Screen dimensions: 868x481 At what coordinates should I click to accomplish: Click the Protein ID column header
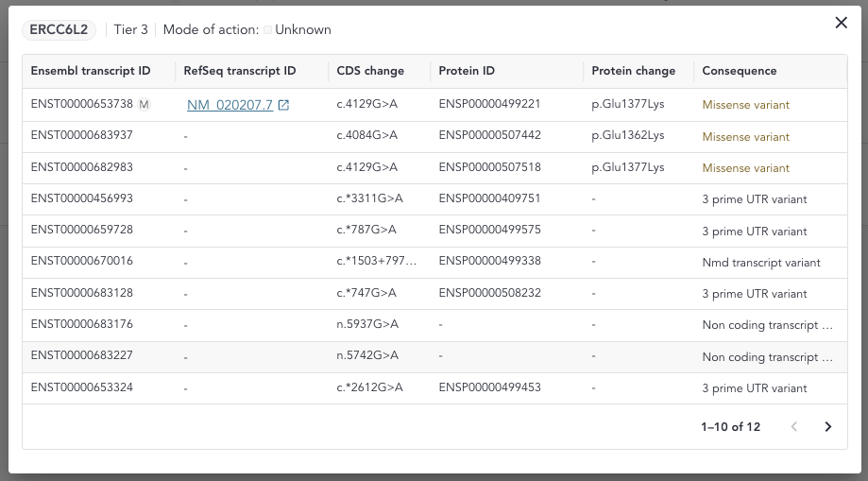[467, 71]
